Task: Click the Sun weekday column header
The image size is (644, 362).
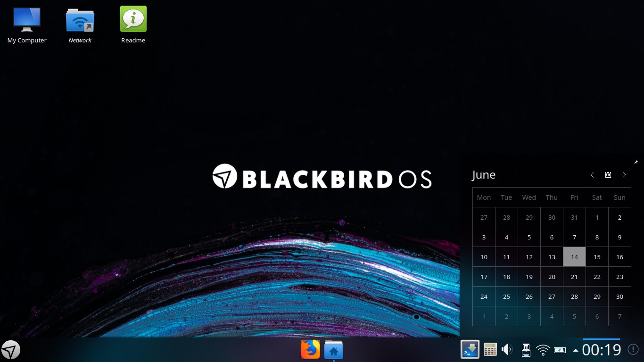Action: 619,197
